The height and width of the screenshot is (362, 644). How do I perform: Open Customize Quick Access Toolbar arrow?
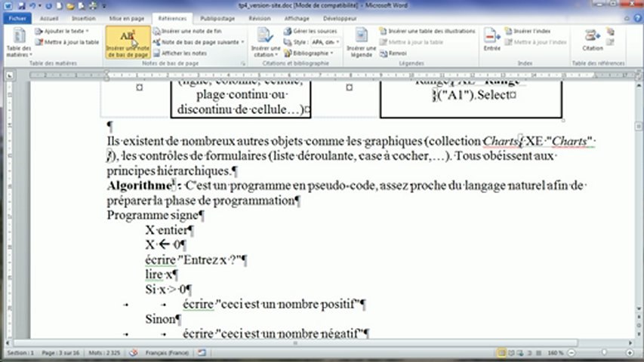(x=103, y=6)
